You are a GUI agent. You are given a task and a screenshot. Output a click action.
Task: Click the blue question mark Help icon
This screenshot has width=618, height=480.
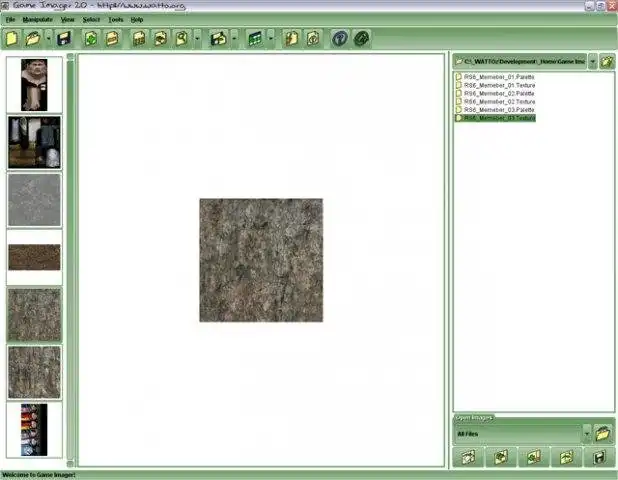click(x=340, y=38)
